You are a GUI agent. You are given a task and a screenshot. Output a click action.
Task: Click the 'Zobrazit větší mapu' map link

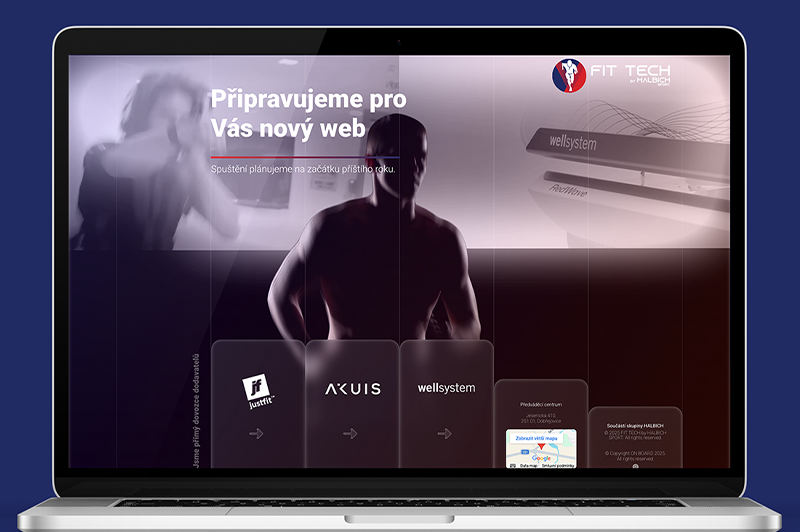pos(537,438)
